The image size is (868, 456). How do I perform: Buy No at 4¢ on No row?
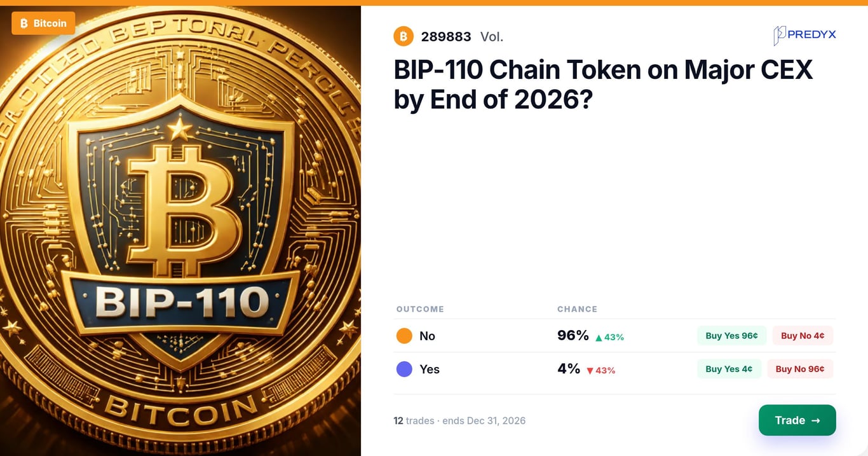point(803,336)
